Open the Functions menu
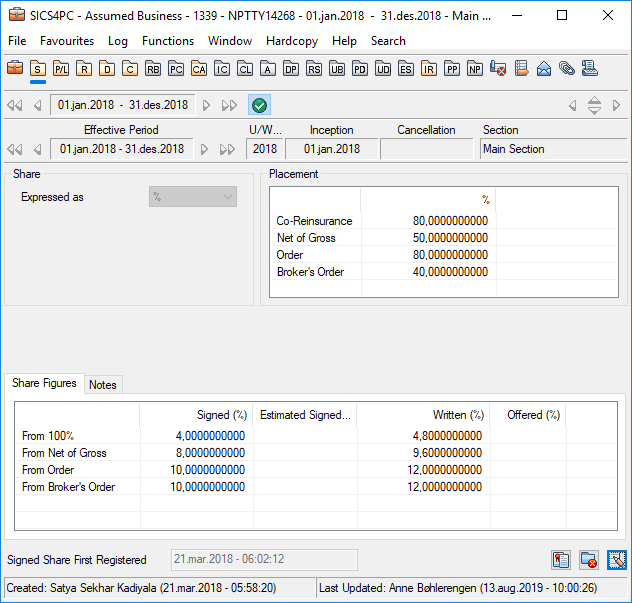The height and width of the screenshot is (603, 632). tap(167, 41)
